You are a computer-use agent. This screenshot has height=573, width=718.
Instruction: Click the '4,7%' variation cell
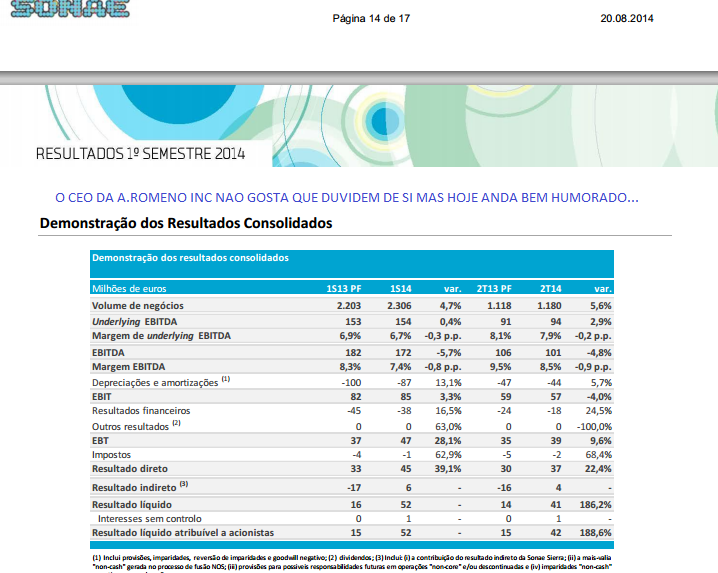pos(450,306)
